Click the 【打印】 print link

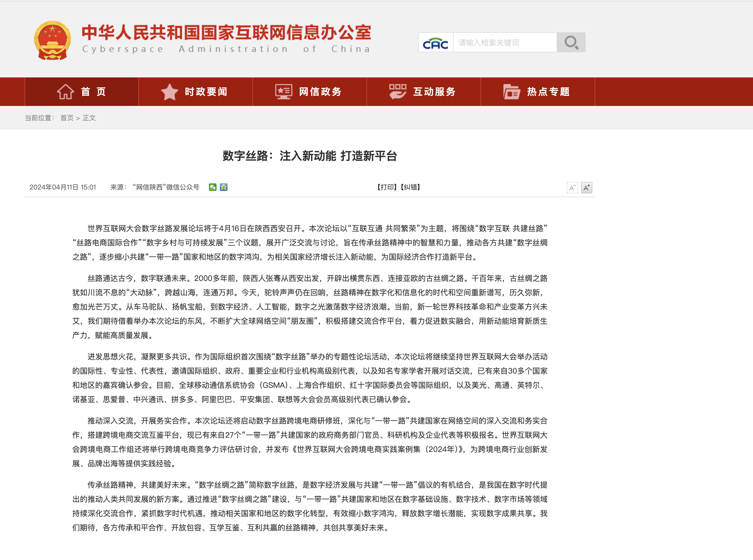pos(387,187)
